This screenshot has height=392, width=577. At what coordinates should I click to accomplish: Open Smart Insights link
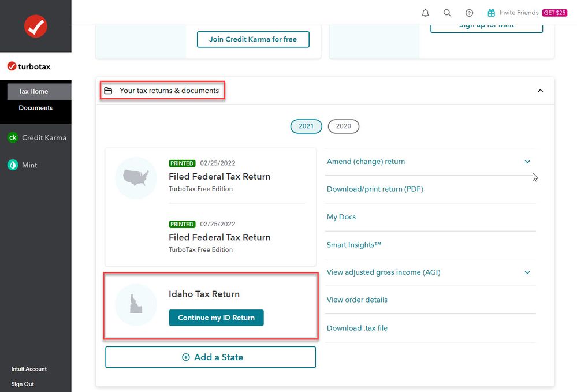tap(354, 245)
